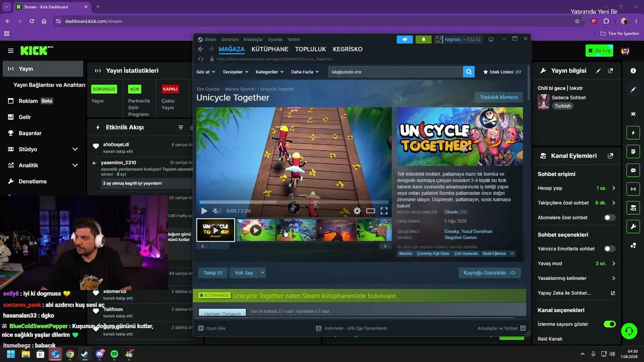Click the Go live button
This screenshot has height=362, width=644.
tap(599, 51)
